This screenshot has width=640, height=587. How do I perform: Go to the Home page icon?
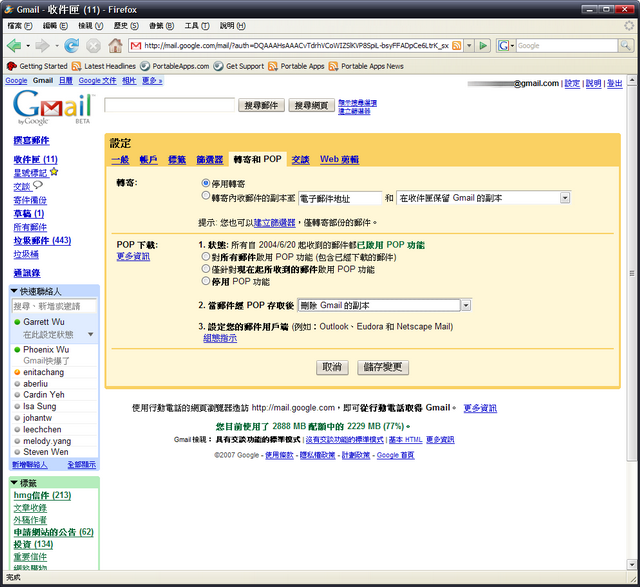[116, 46]
